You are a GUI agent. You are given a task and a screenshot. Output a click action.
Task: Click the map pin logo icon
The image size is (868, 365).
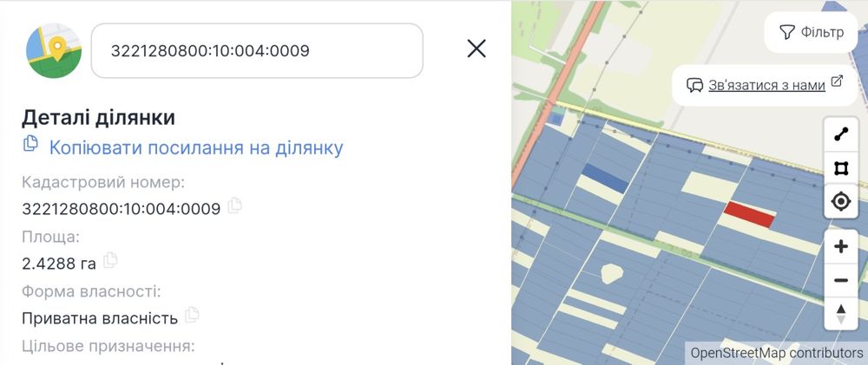point(54,51)
